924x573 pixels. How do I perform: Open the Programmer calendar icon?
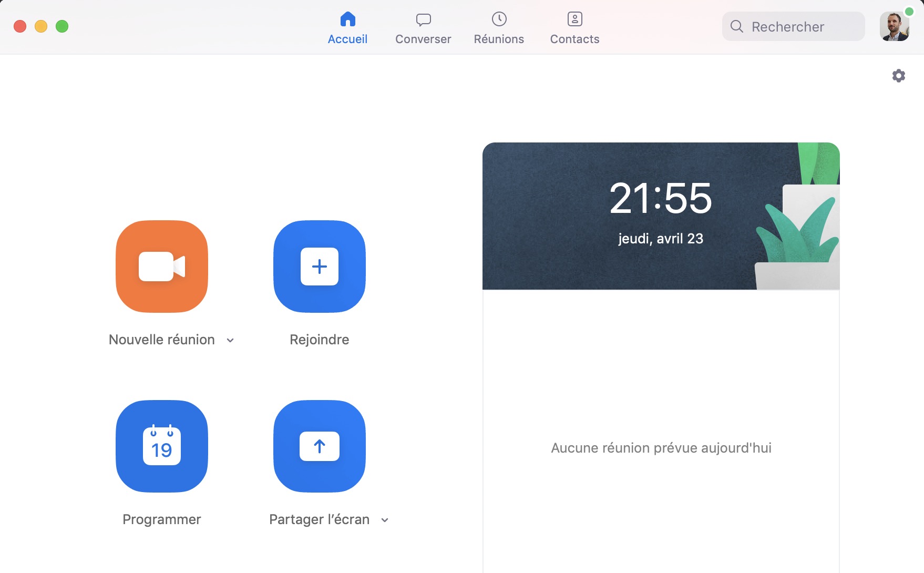(162, 446)
